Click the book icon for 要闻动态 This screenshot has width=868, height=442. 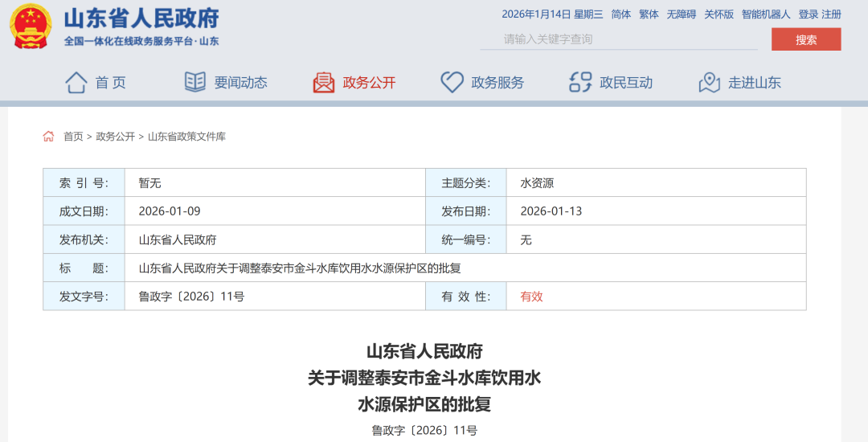pos(195,82)
